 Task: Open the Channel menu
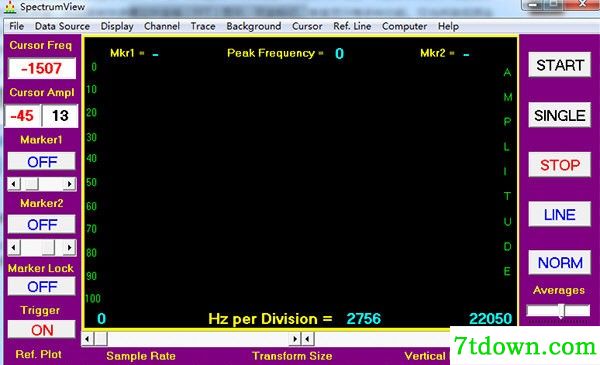coord(162,26)
